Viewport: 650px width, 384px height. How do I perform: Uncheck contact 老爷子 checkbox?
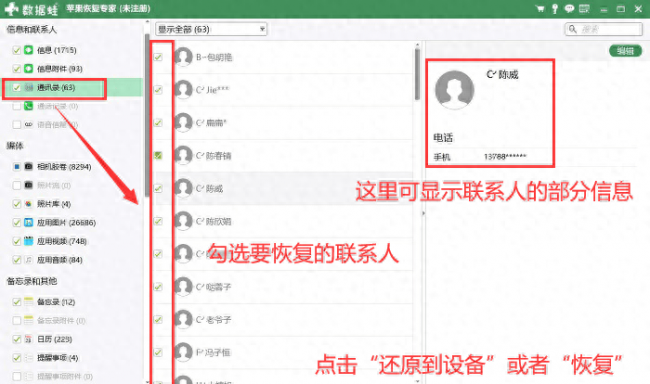point(158,319)
